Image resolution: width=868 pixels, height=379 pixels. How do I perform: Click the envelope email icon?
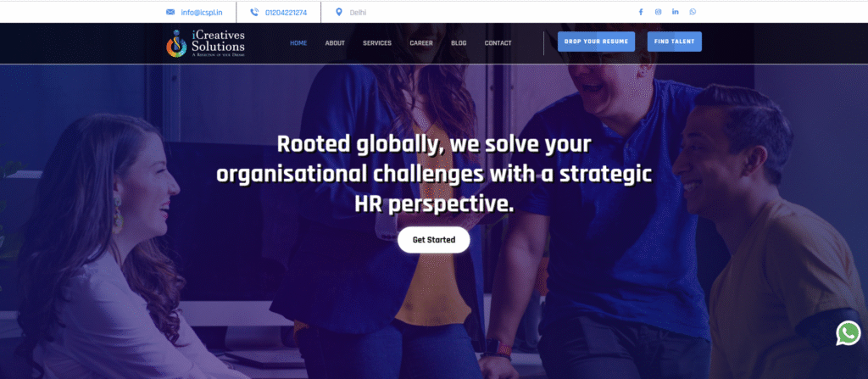[x=170, y=12]
